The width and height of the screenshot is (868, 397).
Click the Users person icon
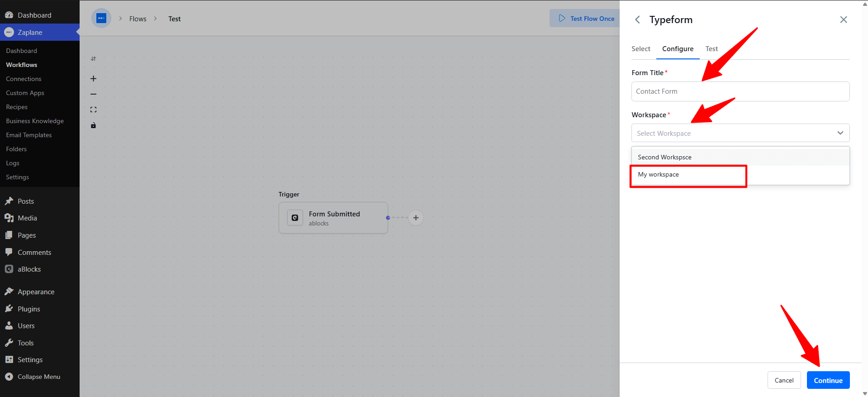(9, 325)
